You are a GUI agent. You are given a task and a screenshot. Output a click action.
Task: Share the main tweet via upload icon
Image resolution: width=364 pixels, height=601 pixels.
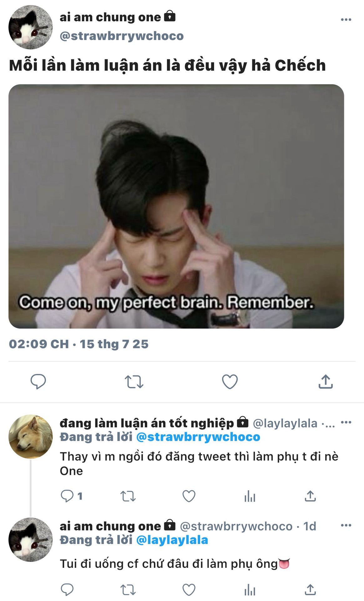pyautogui.click(x=326, y=382)
